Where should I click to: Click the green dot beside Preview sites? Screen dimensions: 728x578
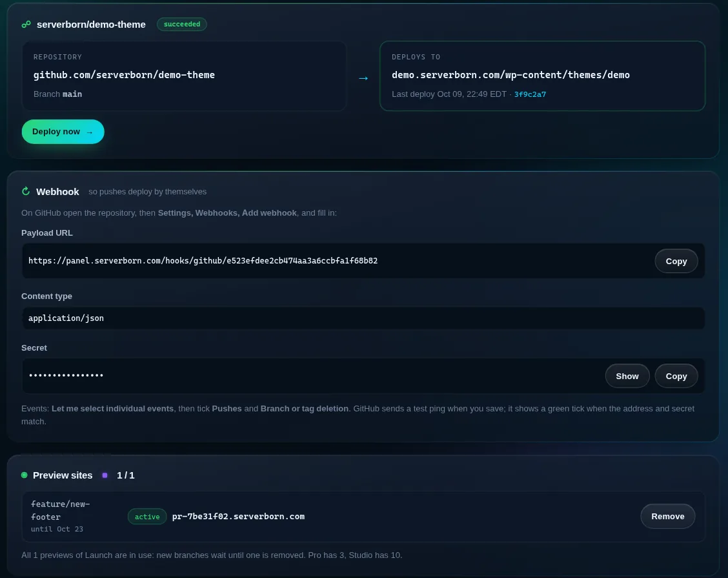[x=24, y=475]
